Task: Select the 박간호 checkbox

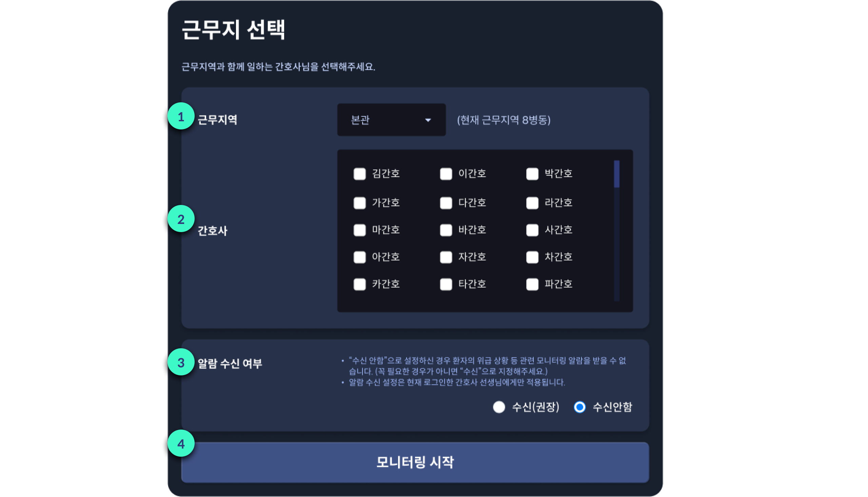Action: [532, 174]
